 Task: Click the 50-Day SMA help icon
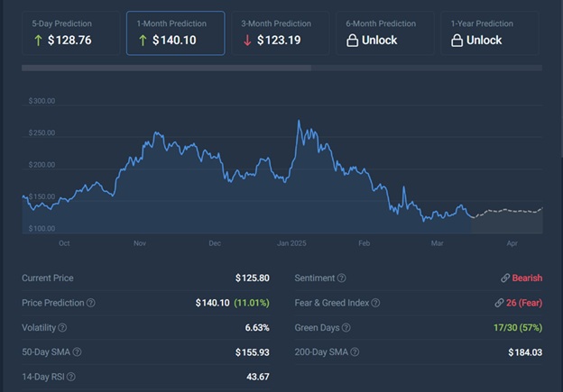[x=78, y=351]
